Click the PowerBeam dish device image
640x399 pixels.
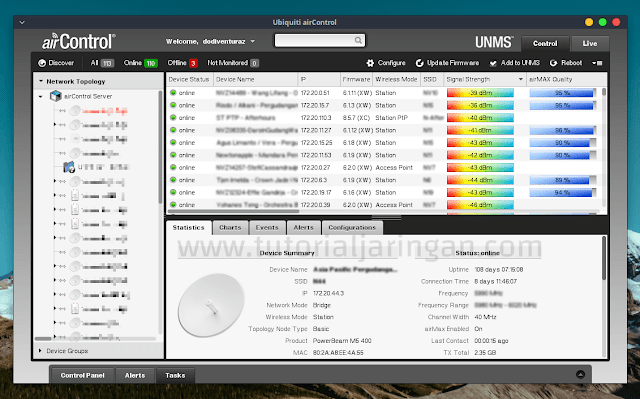tap(211, 305)
